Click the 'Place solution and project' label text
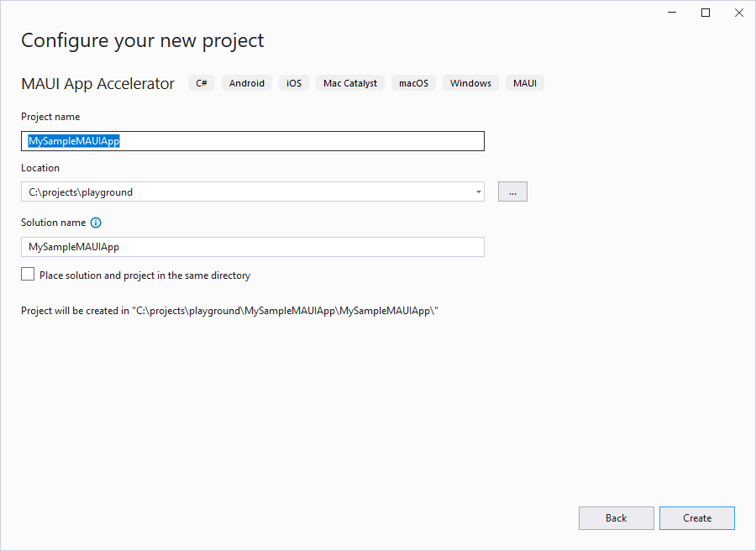The width and height of the screenshot is (756, 551). 144,275
